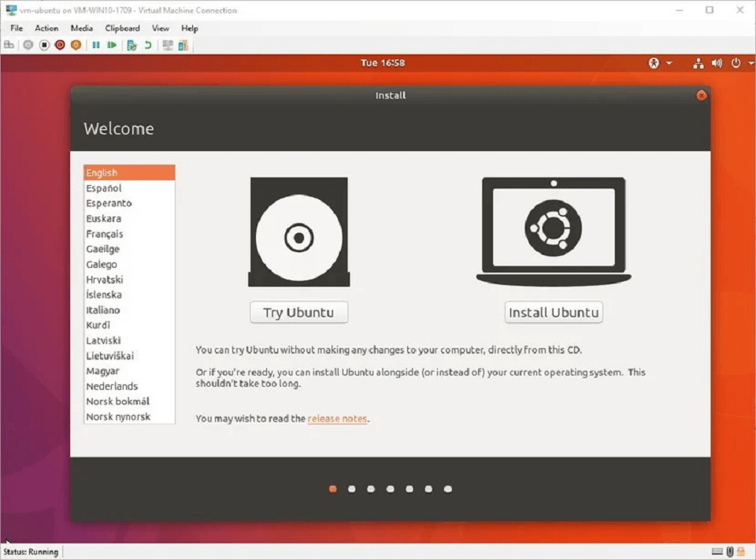Click the Status: Running text
756x560 pixels.
(31, 552)
